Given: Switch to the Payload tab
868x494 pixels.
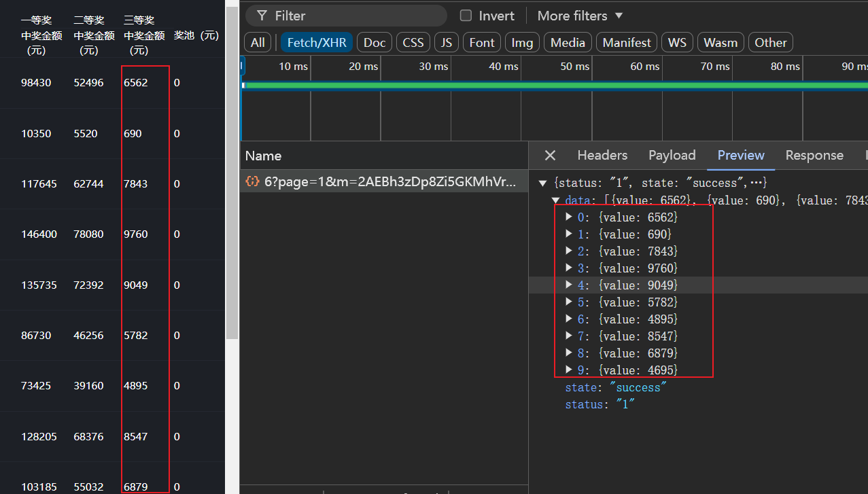Looking at the screenshot, I should click(x=672, y=156).
